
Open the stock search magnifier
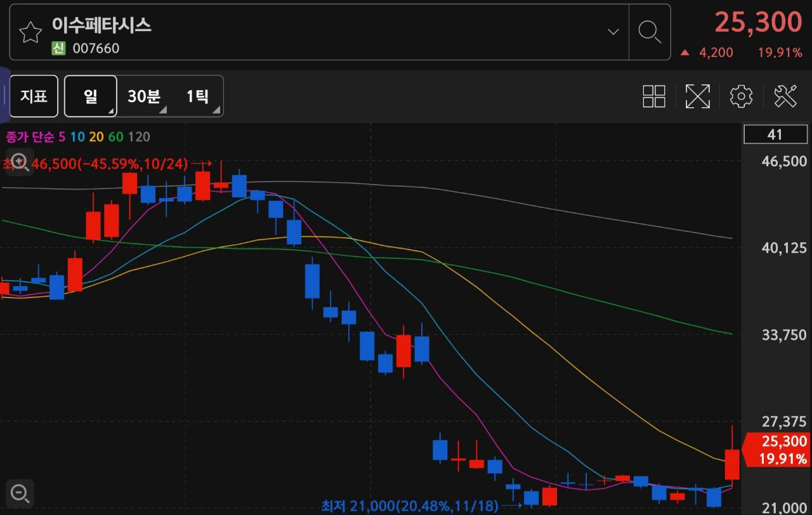650,31
